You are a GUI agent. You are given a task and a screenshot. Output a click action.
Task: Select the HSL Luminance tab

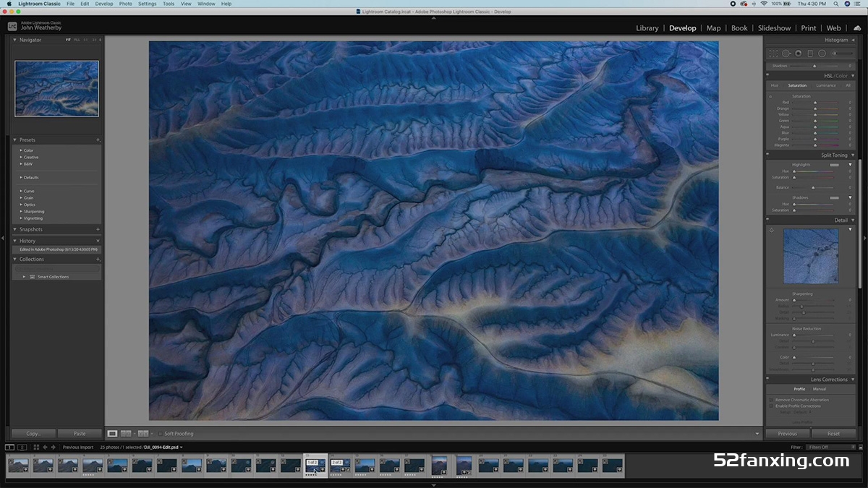point(826,85)
